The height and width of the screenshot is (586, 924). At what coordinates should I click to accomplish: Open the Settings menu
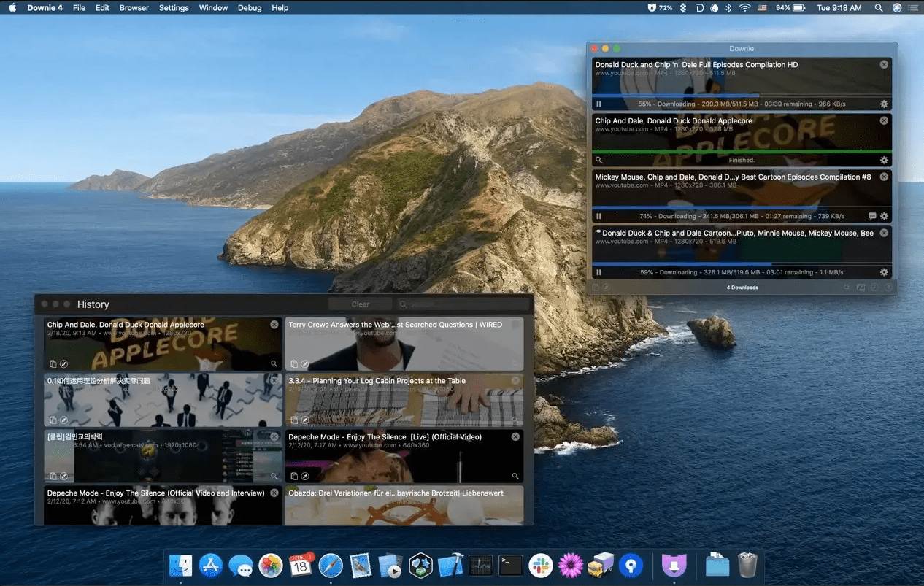pyautogui.click(x=174, y=8)
